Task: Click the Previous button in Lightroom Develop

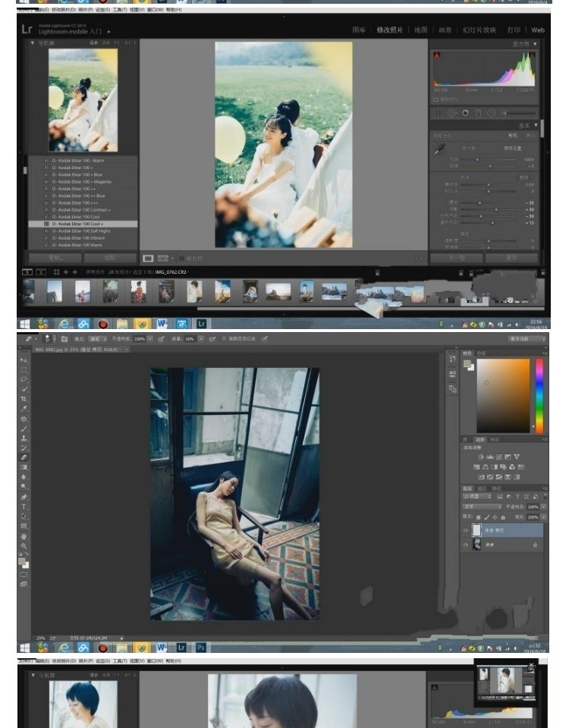Action: [457, 258]
